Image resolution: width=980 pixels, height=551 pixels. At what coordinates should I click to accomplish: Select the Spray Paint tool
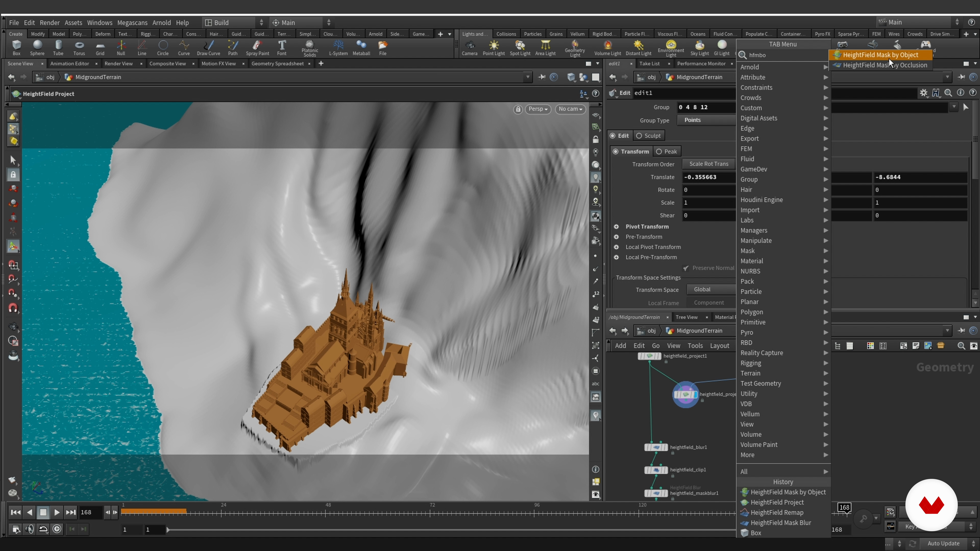(258, 48)
